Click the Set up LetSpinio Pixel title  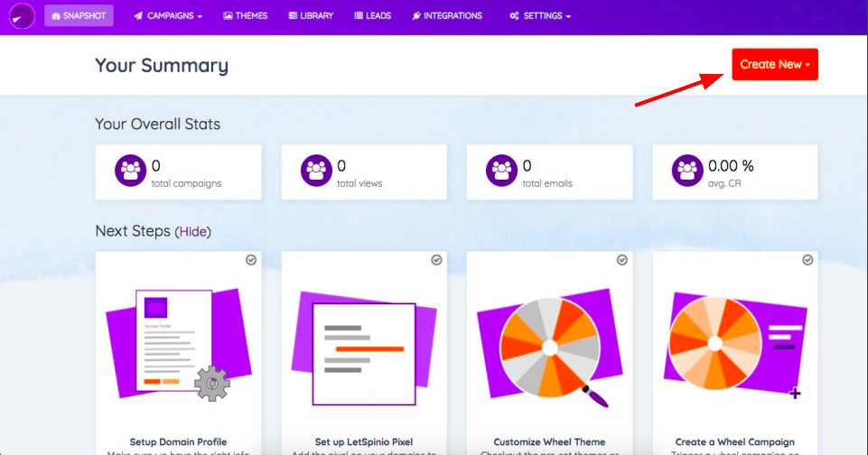[x=364, y=441]
